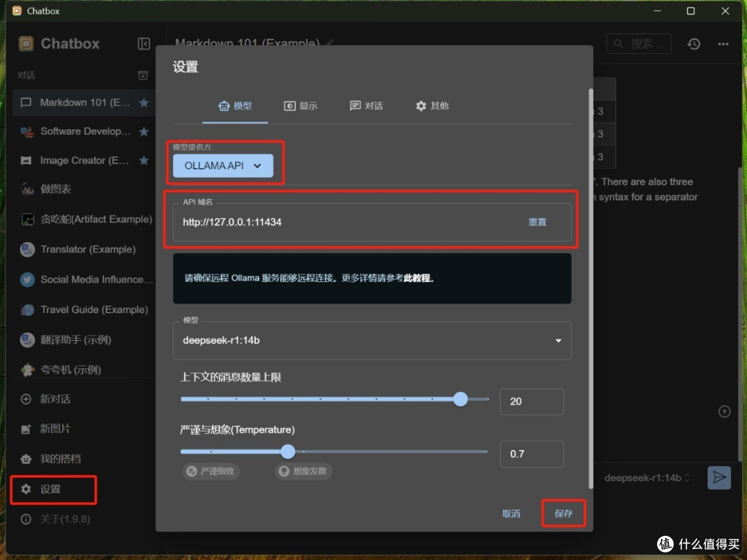The width and height of the screenshot is (747, 560).
Task: Open 贪吃蛇 Artifact Example conversation
Action: coord(84,219)
